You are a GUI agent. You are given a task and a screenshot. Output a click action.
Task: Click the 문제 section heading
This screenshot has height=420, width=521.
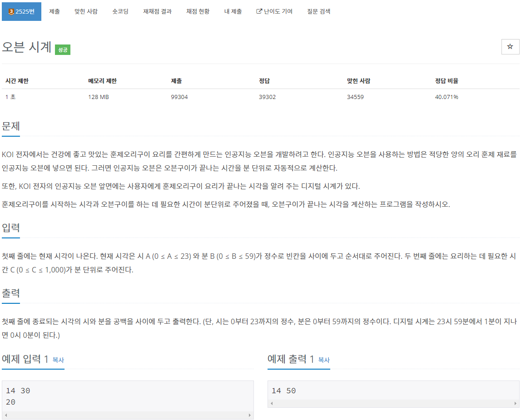coord(11,126)
